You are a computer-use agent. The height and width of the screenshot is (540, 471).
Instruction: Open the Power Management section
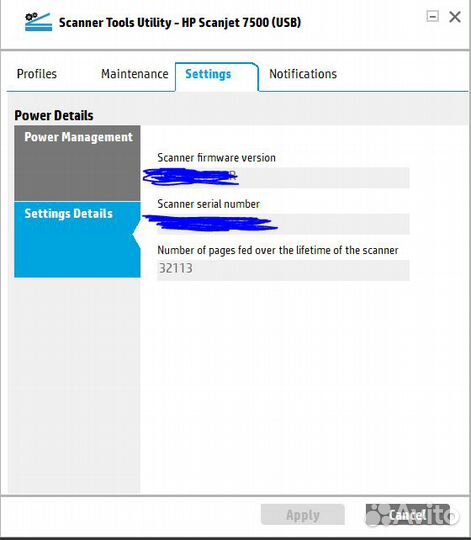tap(77, 163)
